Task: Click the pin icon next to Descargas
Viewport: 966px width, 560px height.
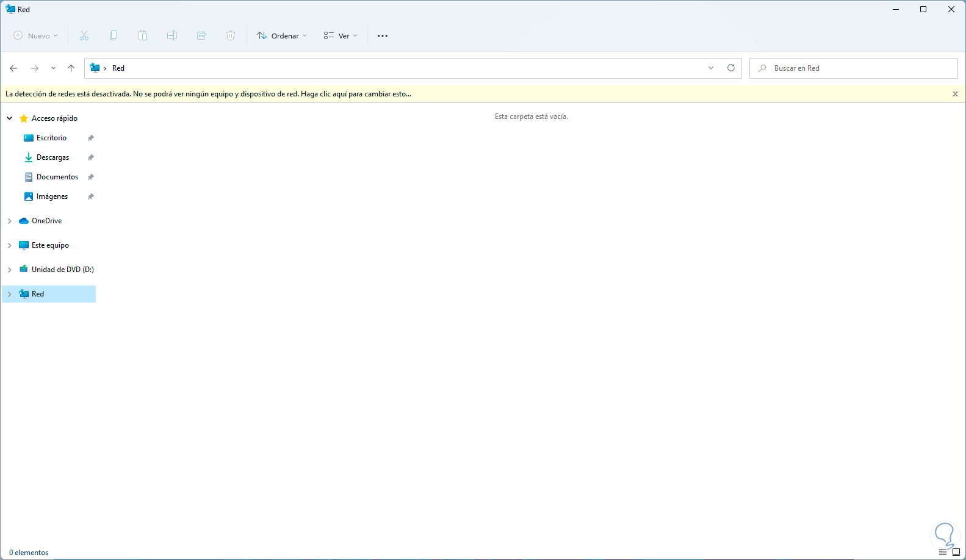Action: coord(90,157)
